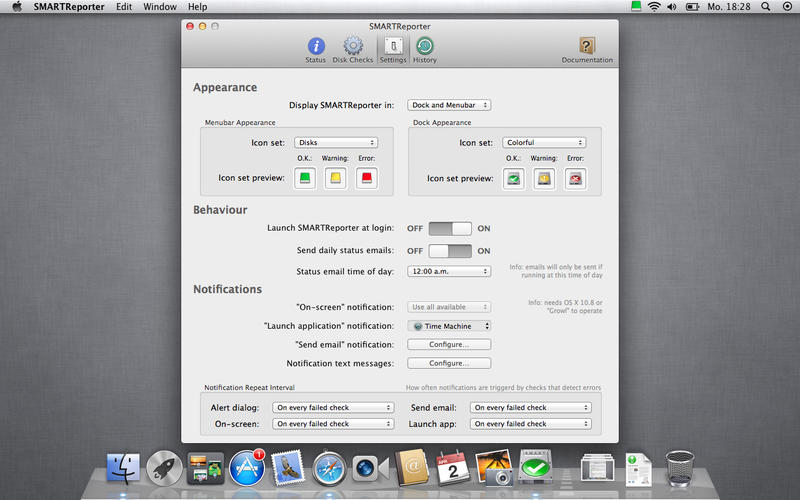
Task: Click Configure for Send email notification
Action: pyautogui.click(x=449, y=344)
